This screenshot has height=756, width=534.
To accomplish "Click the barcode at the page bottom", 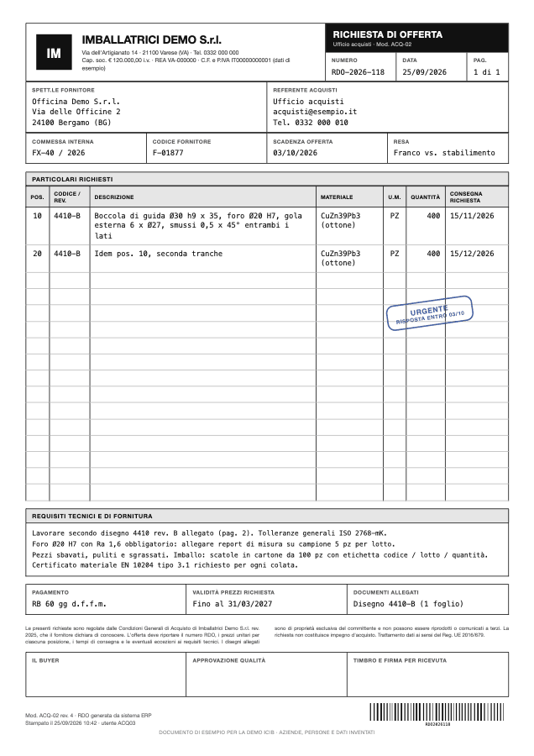I will click(x=437, y=712).
